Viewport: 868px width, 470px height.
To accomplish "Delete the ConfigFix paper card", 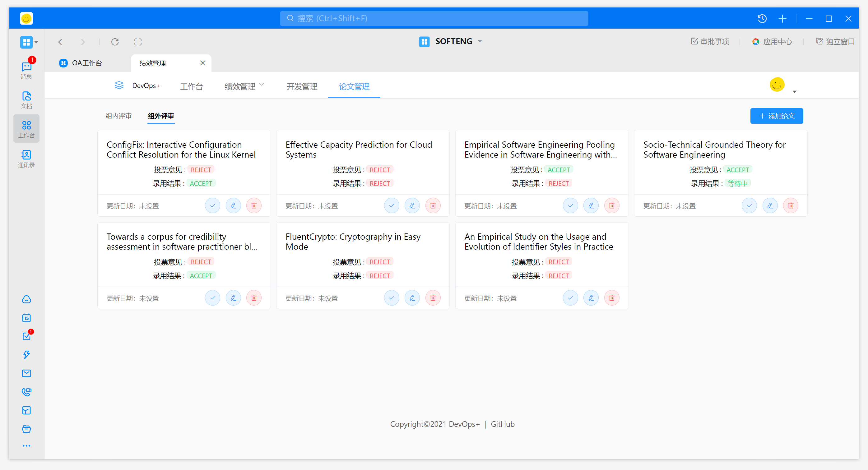I will click(x=254, y=205).
